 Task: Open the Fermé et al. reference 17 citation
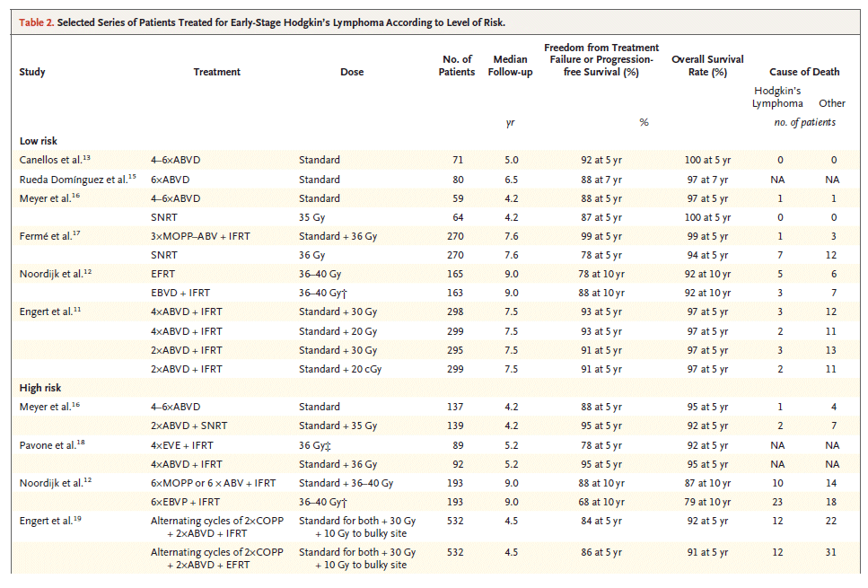click(50, 238)
